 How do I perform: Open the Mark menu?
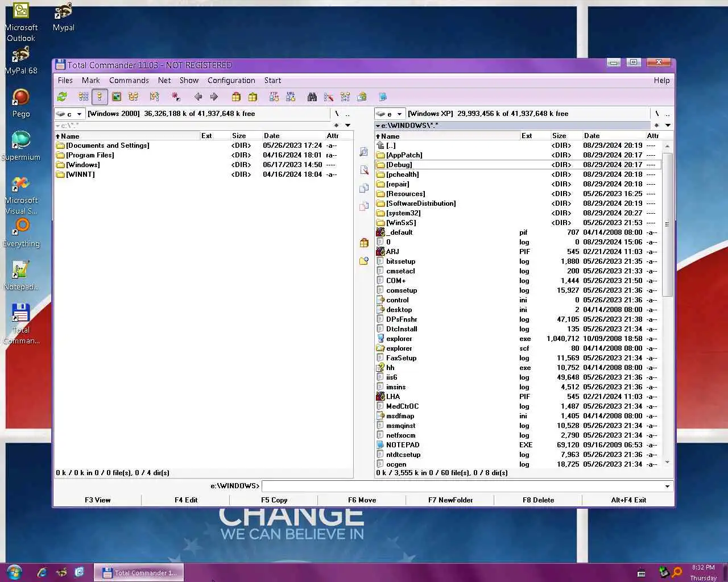[x=90, y=80]
